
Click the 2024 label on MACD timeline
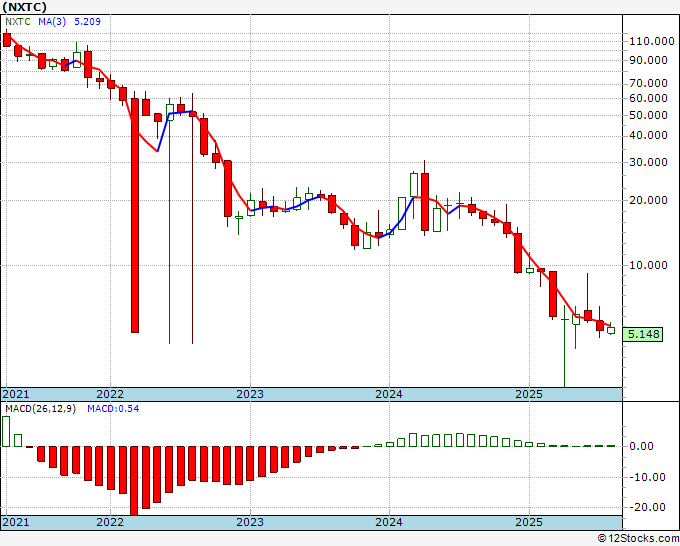click(389, 522)
